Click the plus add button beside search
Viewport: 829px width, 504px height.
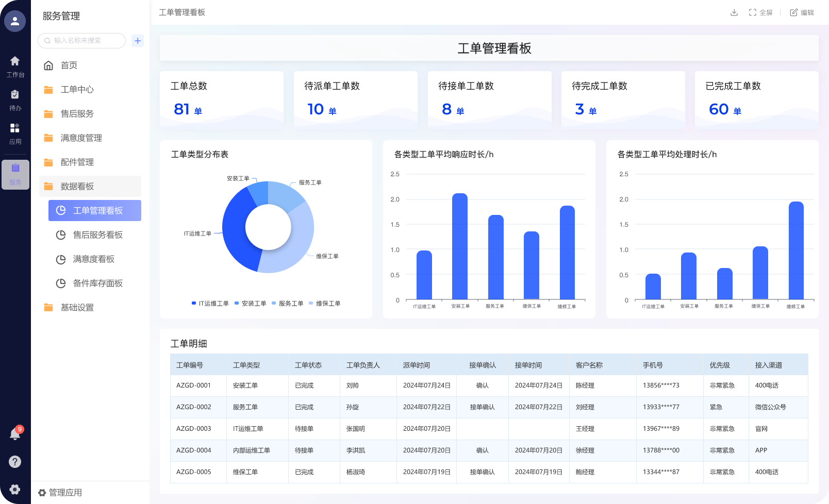[x=138, y=41]
